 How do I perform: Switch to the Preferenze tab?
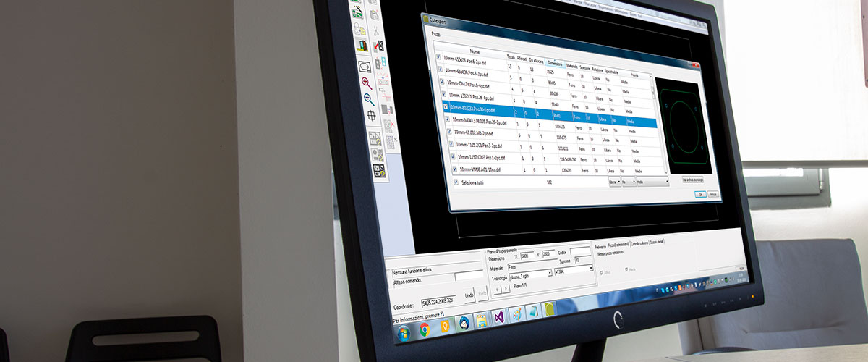coord(600,245)
